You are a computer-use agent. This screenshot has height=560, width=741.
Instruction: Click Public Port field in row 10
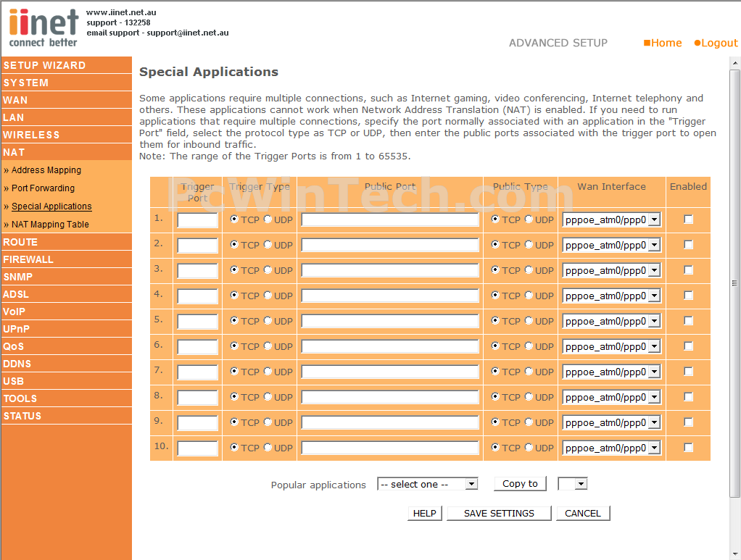[x=390, y=448]
